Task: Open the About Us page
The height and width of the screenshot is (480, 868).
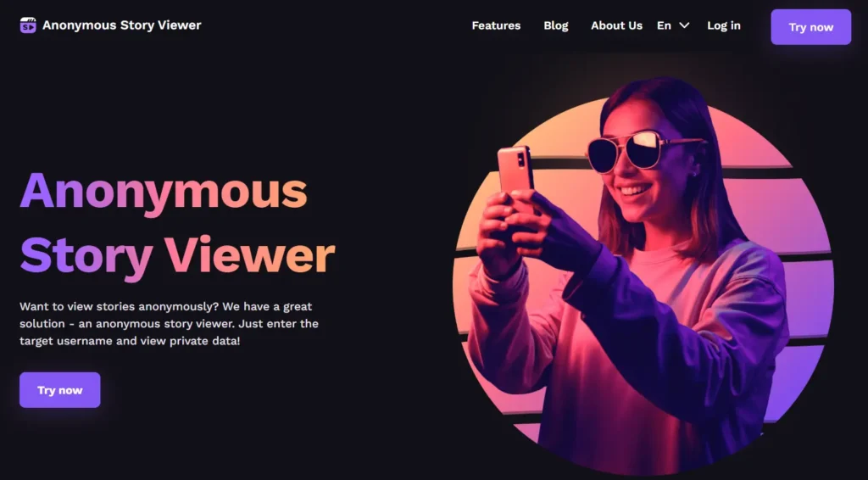Action: coord(617,25)
